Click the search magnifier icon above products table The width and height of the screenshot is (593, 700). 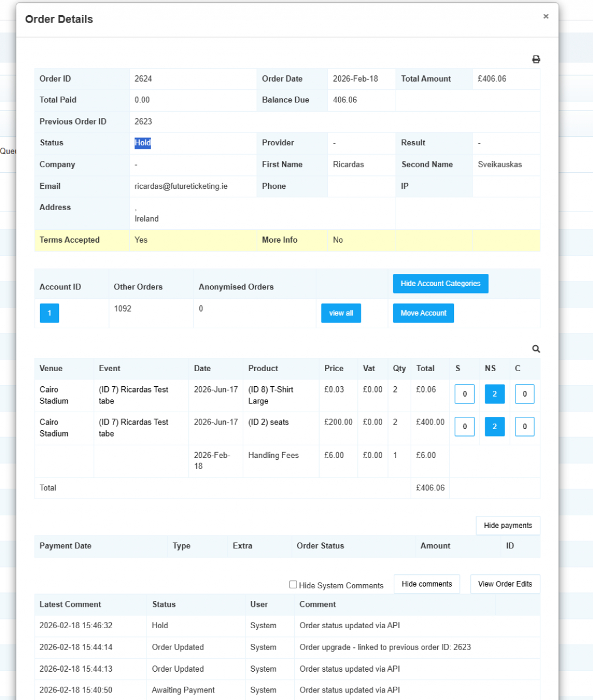536,349
